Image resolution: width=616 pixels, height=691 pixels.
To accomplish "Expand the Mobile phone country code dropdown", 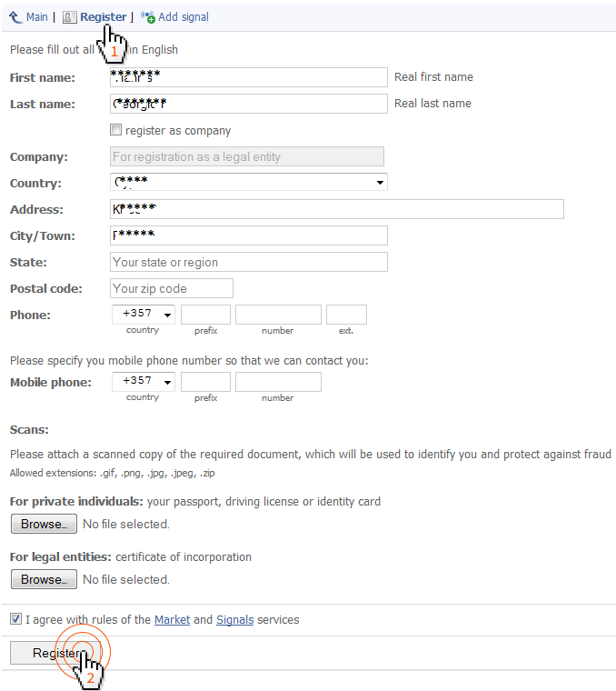I will click(143, 382).
